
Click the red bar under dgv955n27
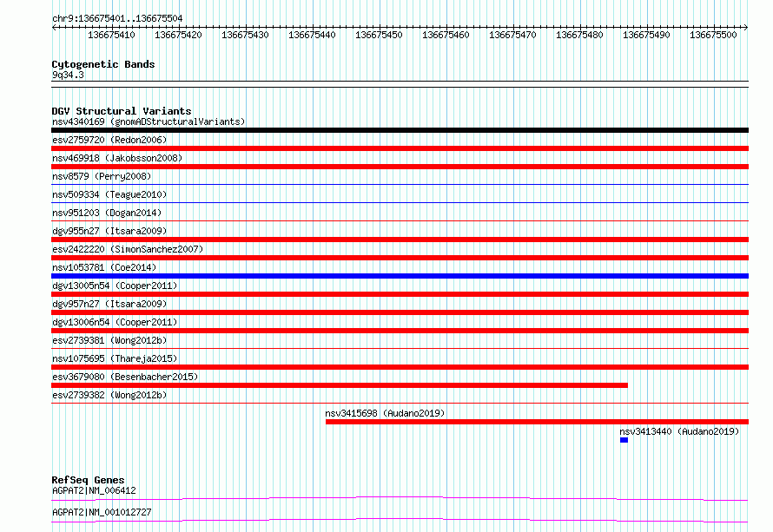[x=400, y=240]
